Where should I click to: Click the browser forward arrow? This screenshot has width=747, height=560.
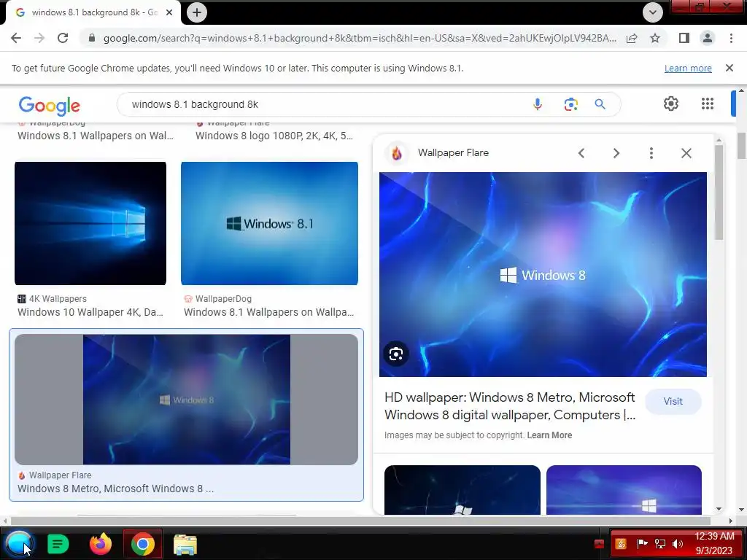(39, 38)
